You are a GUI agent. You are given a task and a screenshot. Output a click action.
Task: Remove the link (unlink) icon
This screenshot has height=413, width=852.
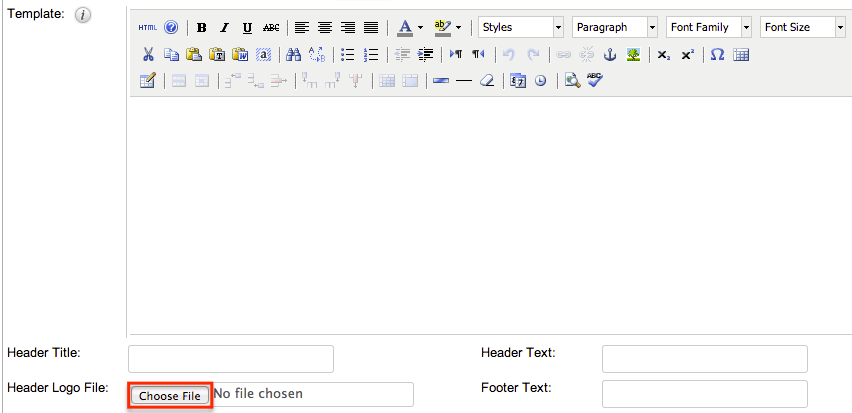click(587, 54)
